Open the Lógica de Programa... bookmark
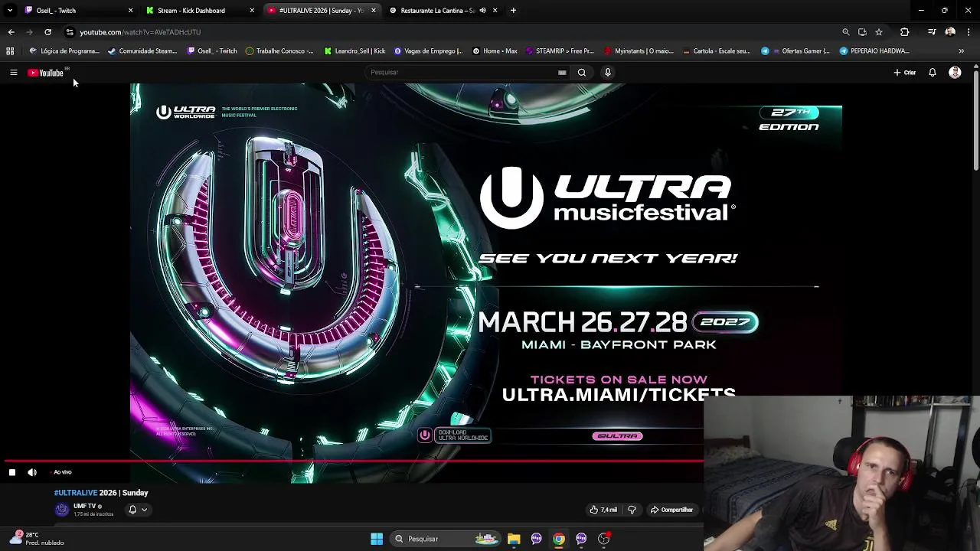This screenshot has width=980, height=551. click(x=64, y=51)
